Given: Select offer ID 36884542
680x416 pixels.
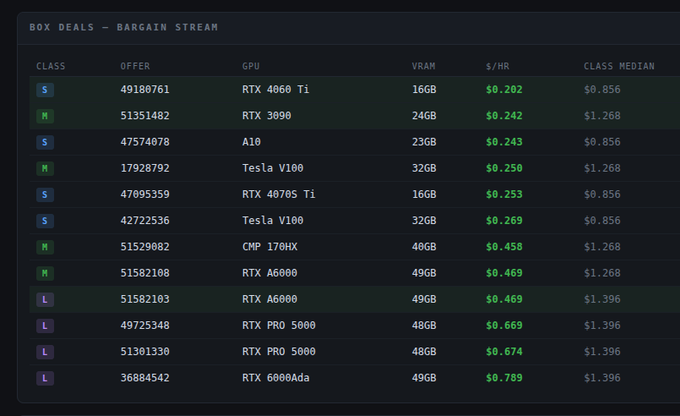Looking at the screenshot, I should click(x=145, y=378).
